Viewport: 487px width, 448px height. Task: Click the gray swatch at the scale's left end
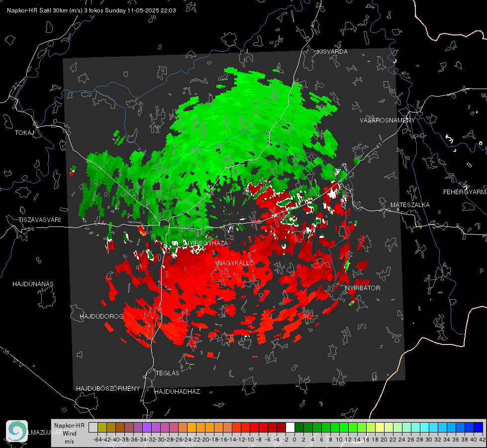point(93,427)
